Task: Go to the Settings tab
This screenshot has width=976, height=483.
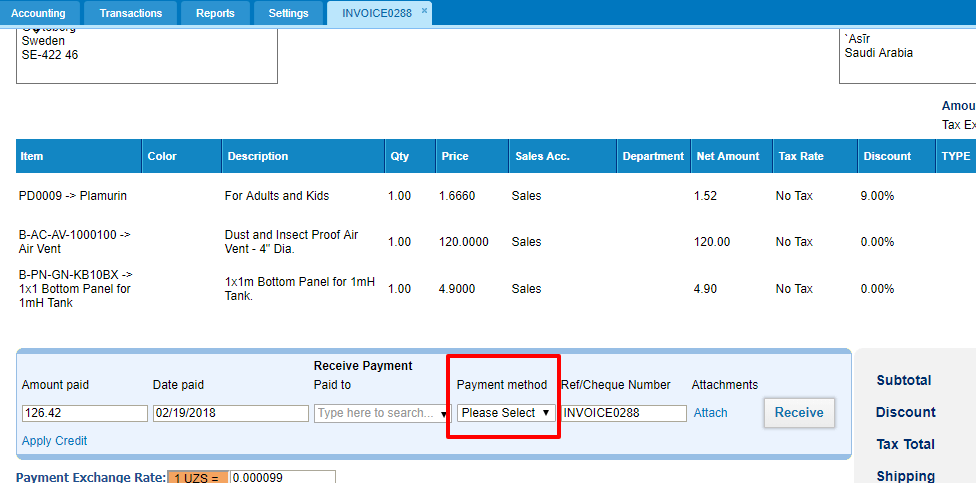Action: click(288, 13)
